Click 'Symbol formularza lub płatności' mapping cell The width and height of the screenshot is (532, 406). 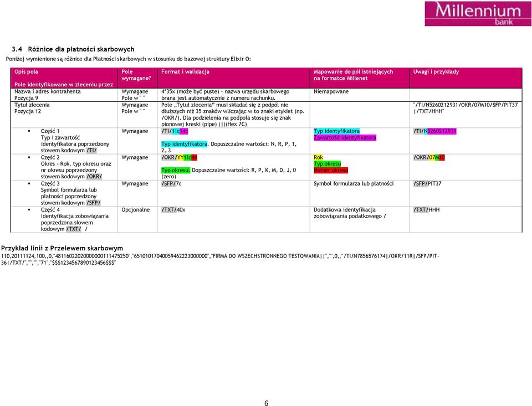pyautogui.click(x=354, y=183)
